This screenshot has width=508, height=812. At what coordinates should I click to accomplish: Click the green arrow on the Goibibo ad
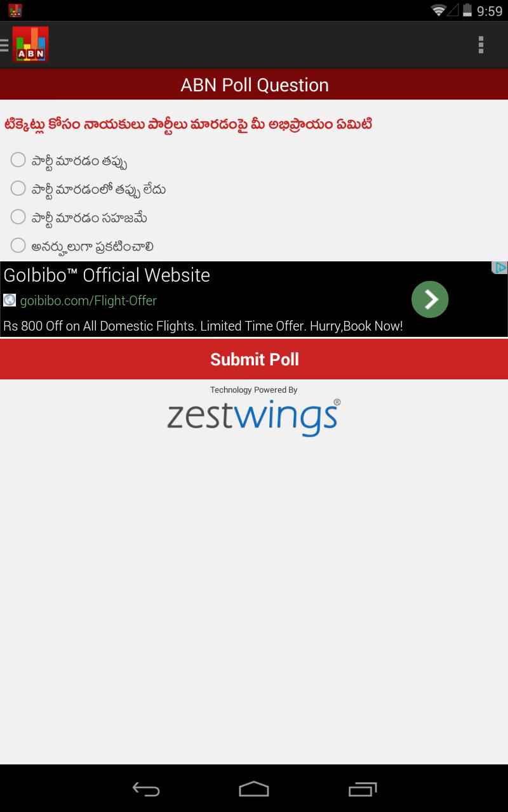(x=430, y=299)
